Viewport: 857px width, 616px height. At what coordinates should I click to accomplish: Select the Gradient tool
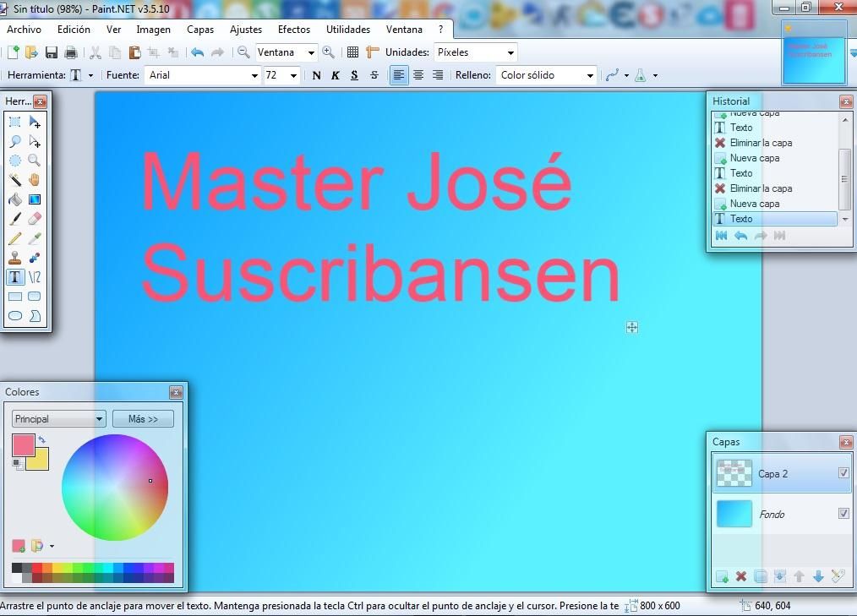tap(35, 200)
